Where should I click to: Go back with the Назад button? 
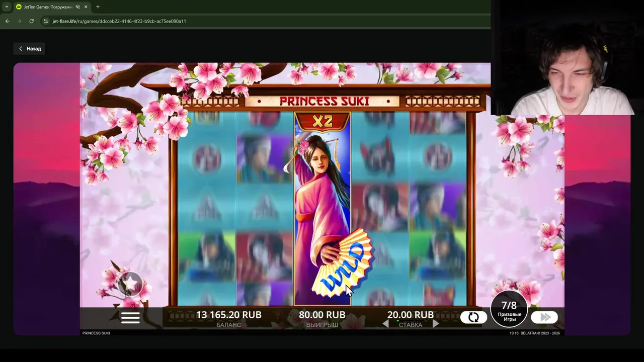coord(30,49)
